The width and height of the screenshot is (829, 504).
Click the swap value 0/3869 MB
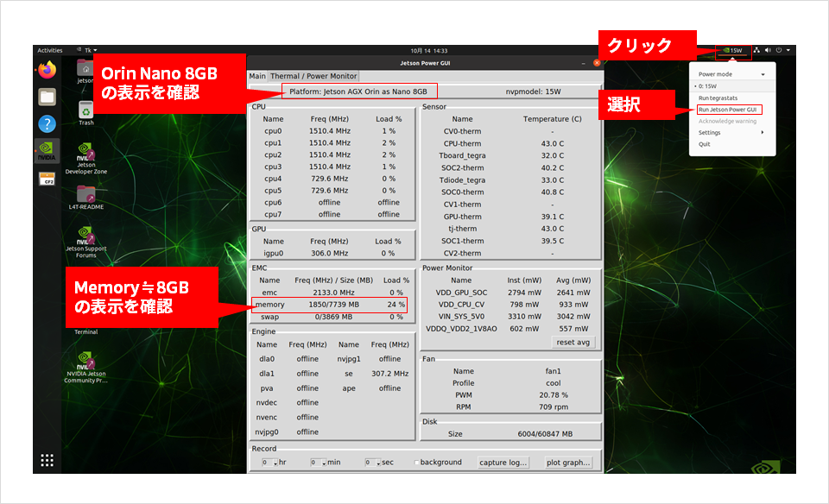333,317
